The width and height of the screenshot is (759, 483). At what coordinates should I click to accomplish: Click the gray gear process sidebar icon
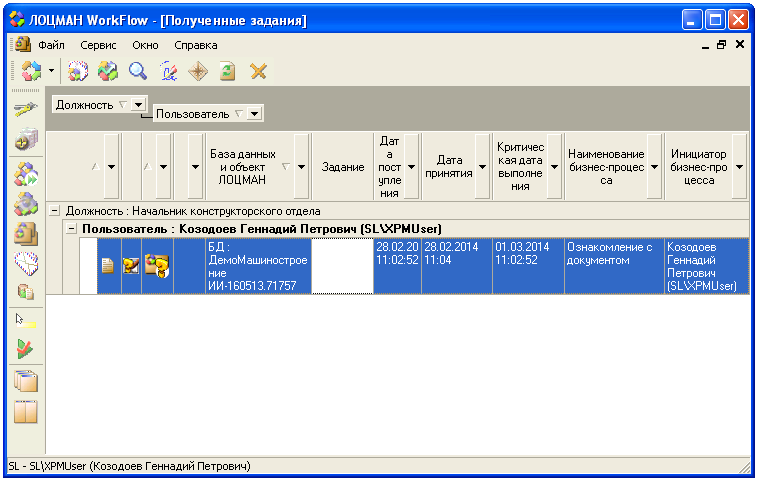(x=26, y=204)
